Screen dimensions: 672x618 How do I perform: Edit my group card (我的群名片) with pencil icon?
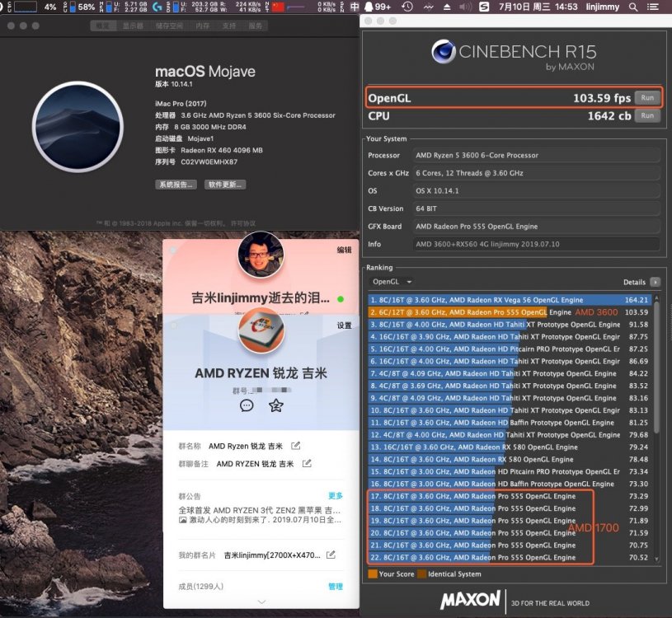331,555
